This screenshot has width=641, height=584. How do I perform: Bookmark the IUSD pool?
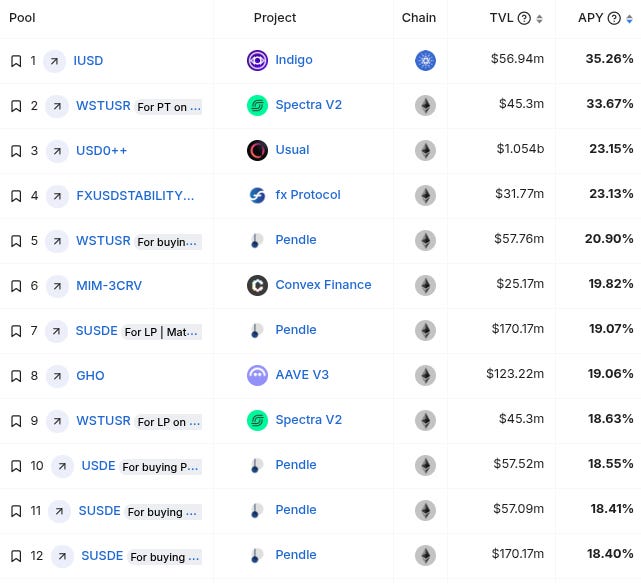coord(16,61)
